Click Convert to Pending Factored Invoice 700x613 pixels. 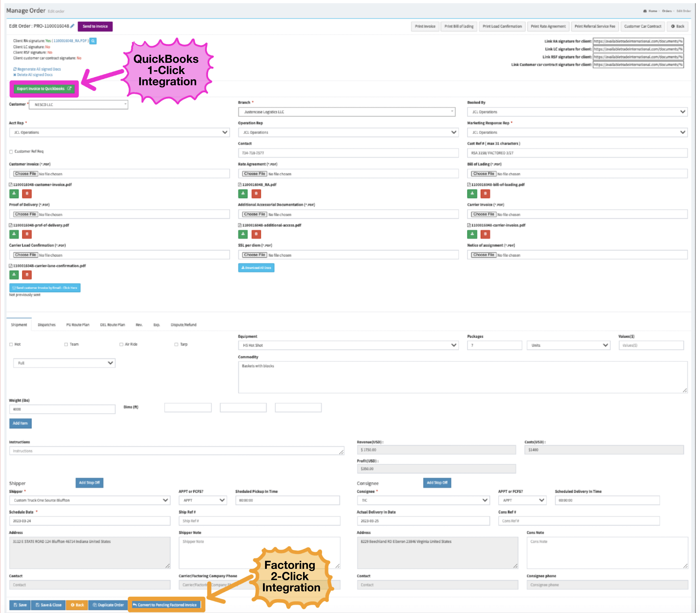coord(167,605)
